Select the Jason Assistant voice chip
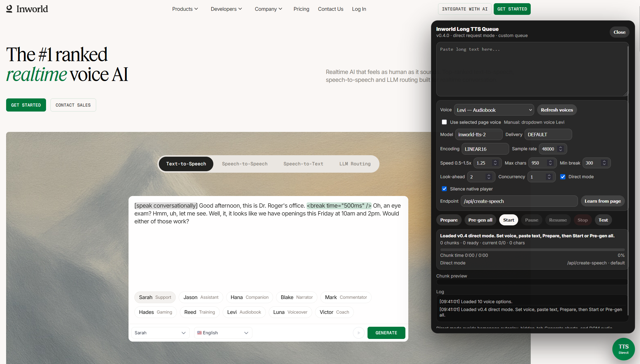The image size is (640, 364). [201, 297]
